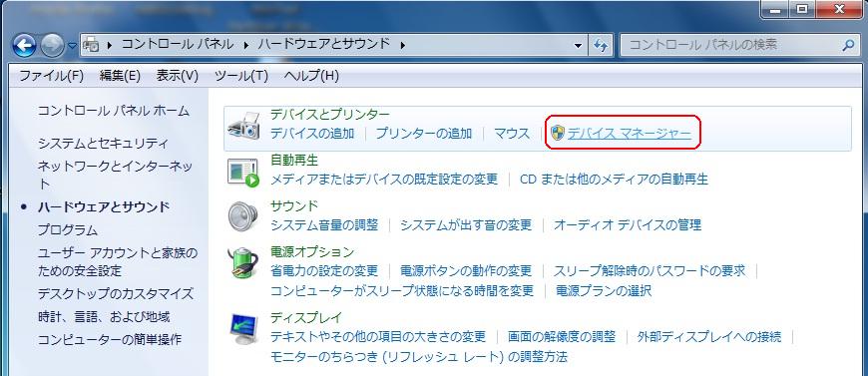
Task: Open the ファイル(F) menu
Action: coord(52,76)
